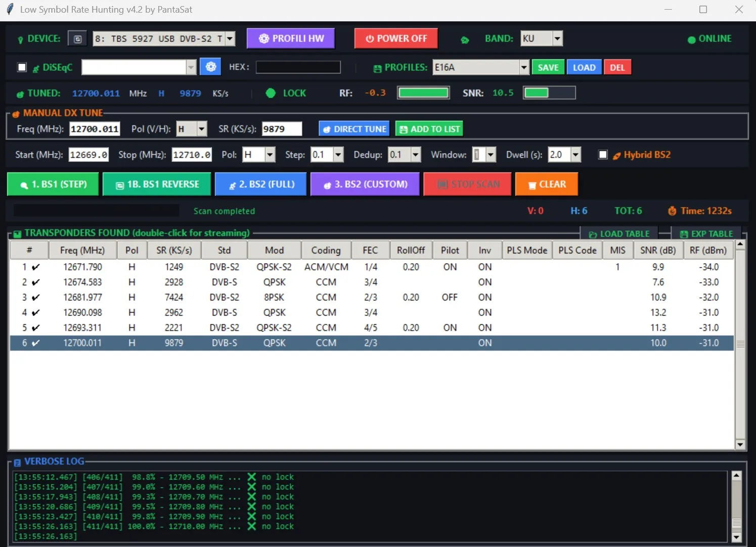Open manual tune Pol (V/H) dropdown
The height and width of the screenshot is (547, 756).
pyautogui.click(x=202, y=129)
